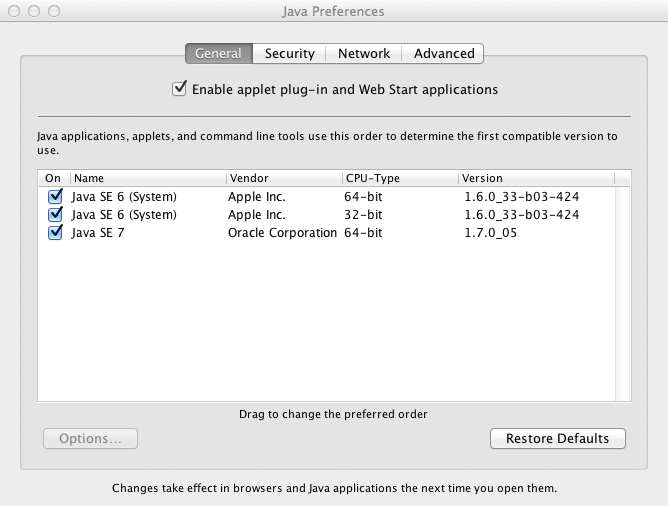The image size is (668, 506).
Task: Click the red close window button
Action: click(x=14, y=11)
